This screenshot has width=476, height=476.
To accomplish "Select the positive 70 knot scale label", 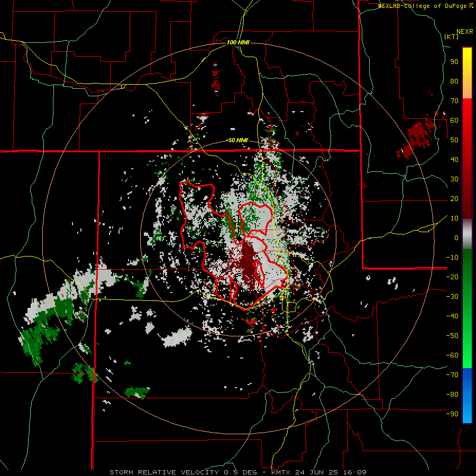I will coord(454,101).
